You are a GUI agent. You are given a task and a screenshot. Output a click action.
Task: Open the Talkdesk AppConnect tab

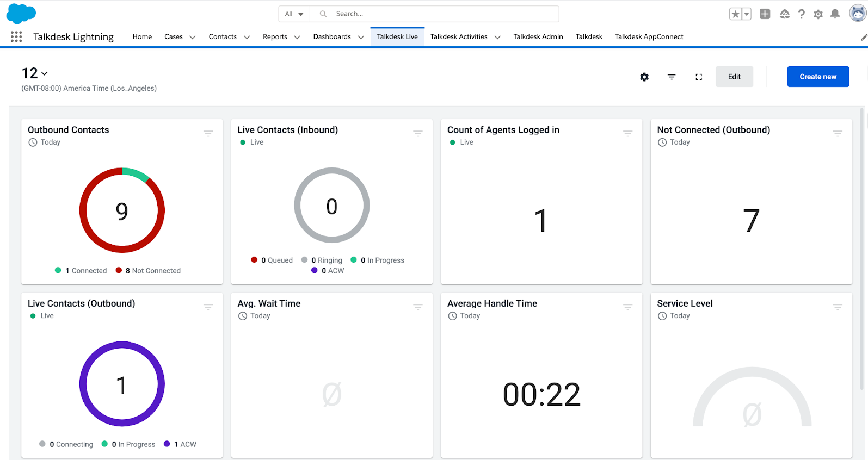[x=649, y=36]
